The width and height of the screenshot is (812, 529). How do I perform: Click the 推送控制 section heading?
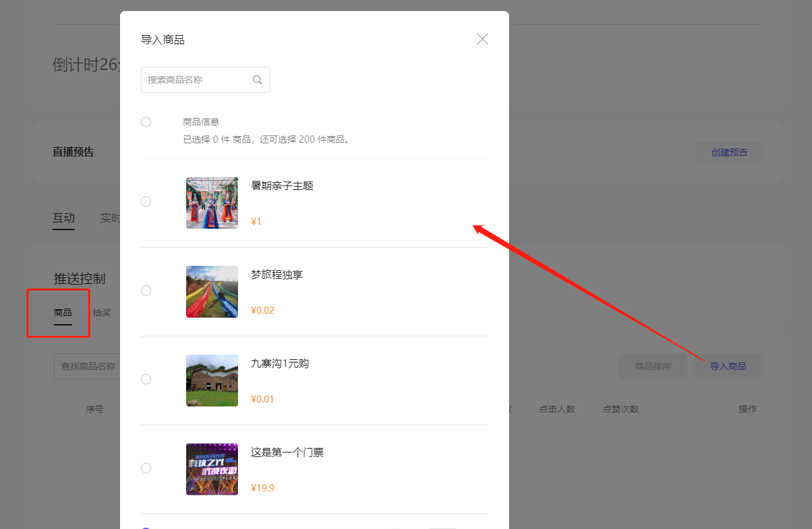(x=80, y=279)
